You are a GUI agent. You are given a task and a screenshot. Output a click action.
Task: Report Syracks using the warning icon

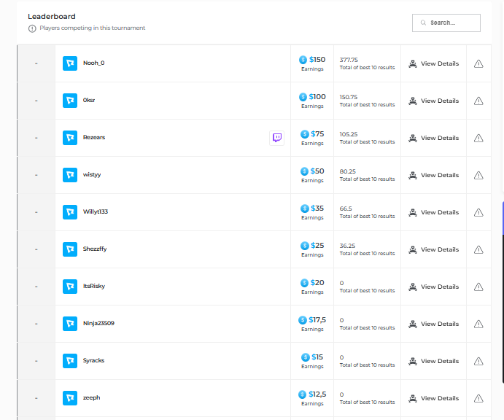tap(478, 361)
